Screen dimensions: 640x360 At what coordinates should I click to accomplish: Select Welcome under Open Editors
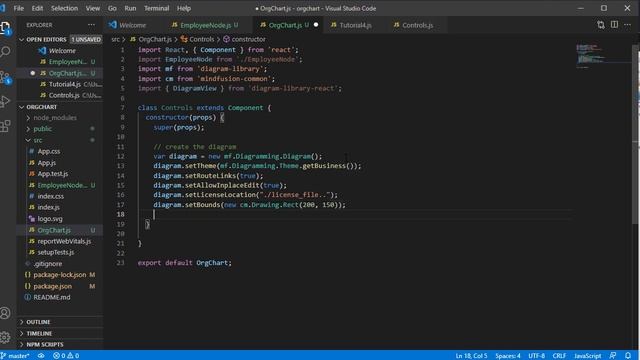pos(62,51)
